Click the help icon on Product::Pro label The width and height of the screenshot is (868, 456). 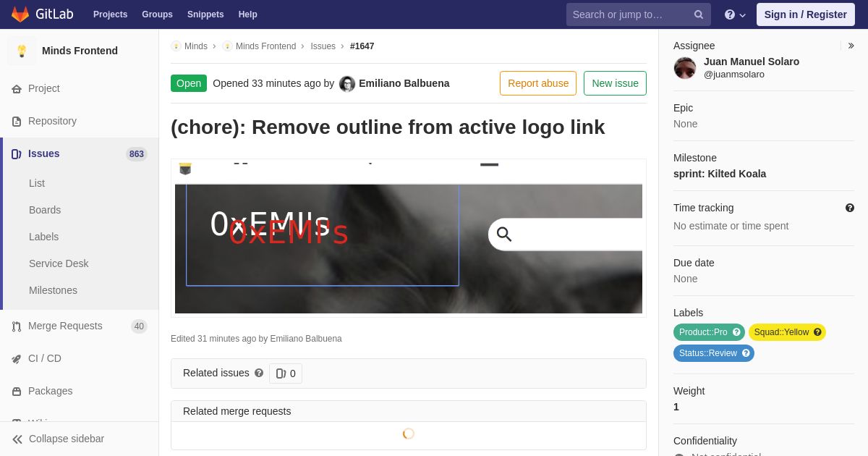[x=736, y=332]
